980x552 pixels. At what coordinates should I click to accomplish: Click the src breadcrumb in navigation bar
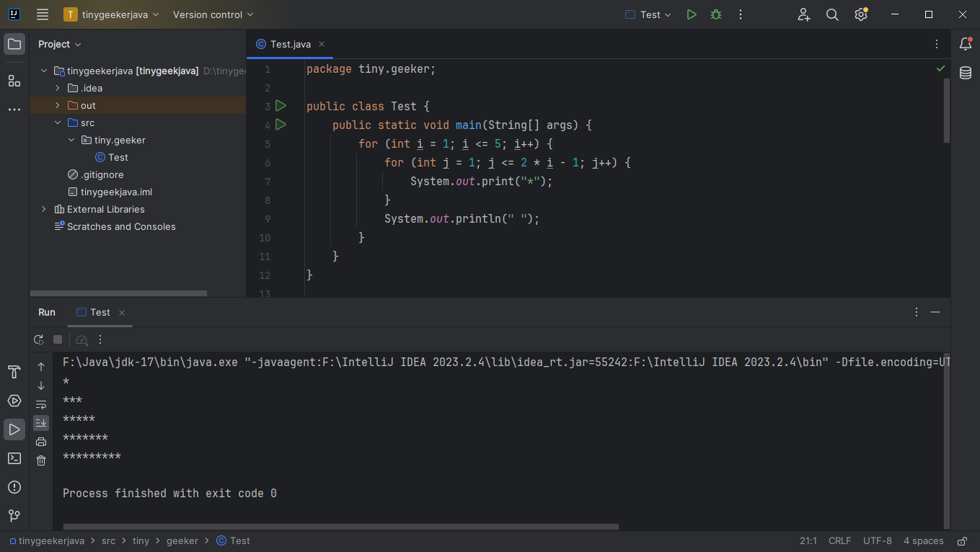108,541
